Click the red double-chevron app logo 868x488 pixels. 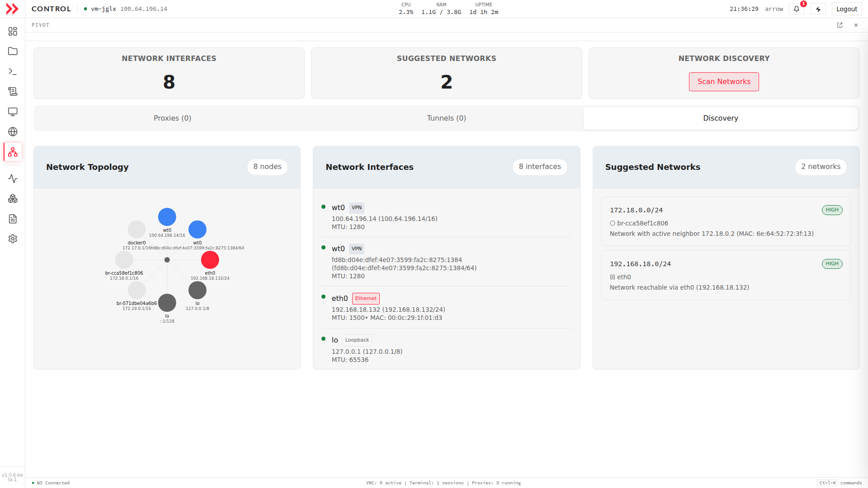click(x=12, y=9)
